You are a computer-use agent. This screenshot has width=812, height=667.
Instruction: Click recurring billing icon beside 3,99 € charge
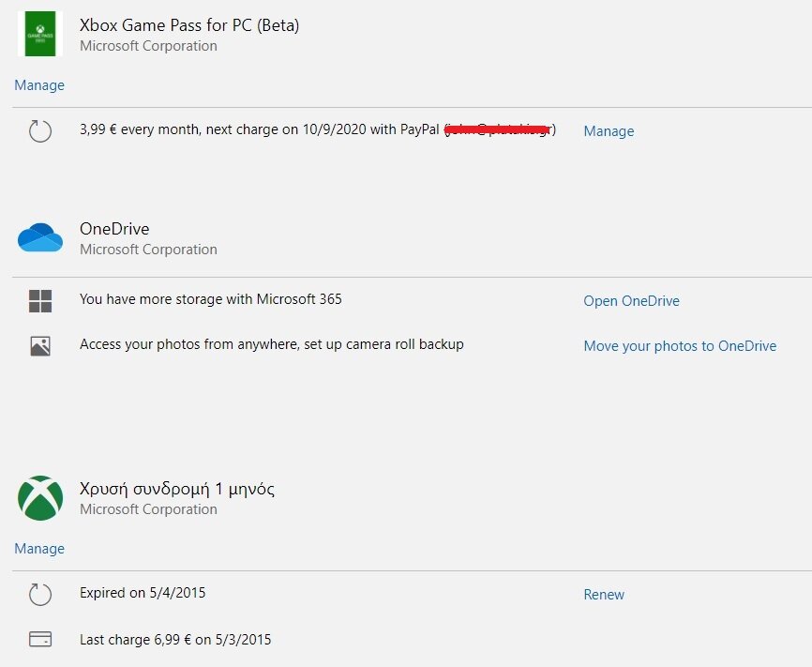tap(40, 130)
